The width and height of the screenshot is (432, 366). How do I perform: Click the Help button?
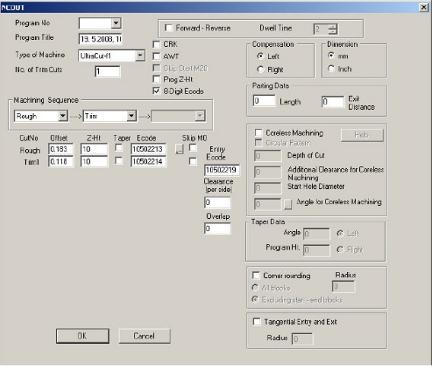[x=362, y=135]
